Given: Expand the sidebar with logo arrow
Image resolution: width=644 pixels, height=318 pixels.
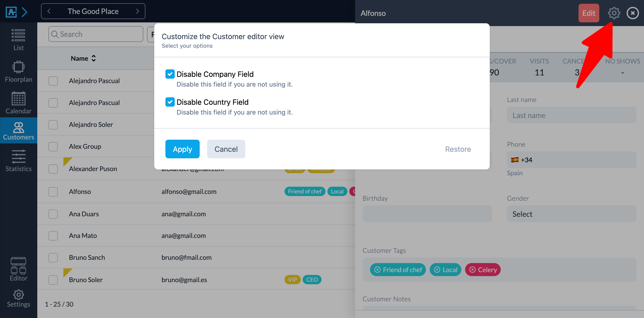Looking at the screenshot, I should click(x=24, y=12).
